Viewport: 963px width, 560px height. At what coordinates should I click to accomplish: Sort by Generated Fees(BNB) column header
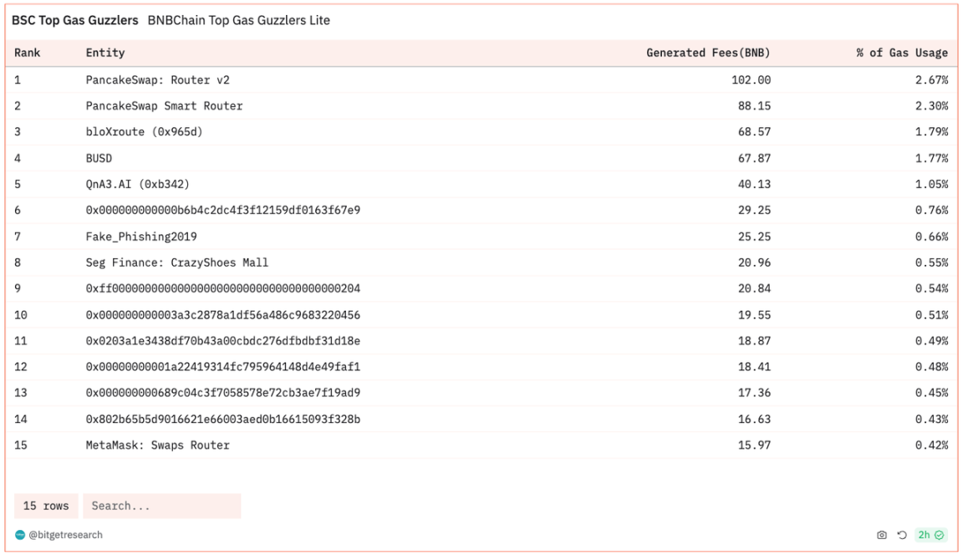coord(708,53)
